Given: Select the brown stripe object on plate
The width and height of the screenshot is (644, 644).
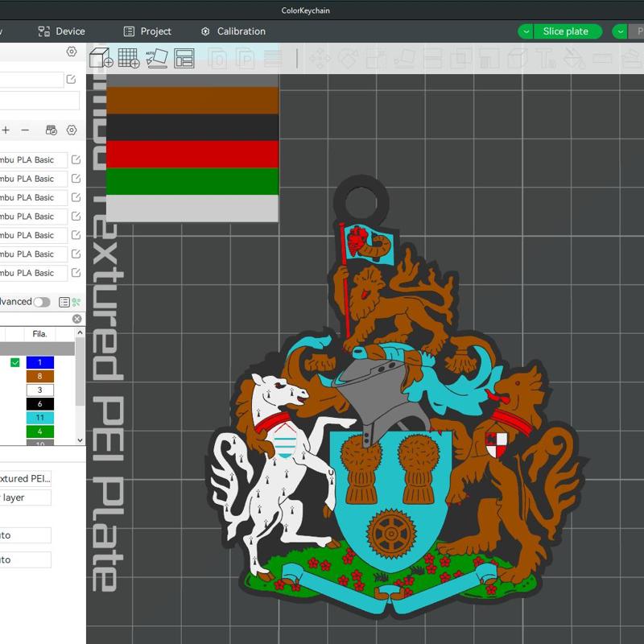Looking at the screenshot, I should click(x=192, y=100).
